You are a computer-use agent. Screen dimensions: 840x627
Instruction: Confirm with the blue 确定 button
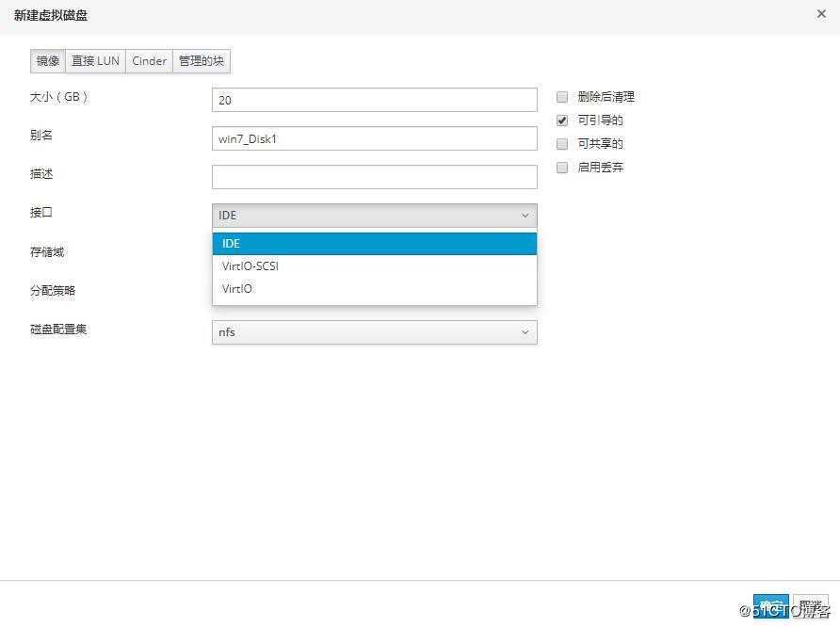click(771, 606)
